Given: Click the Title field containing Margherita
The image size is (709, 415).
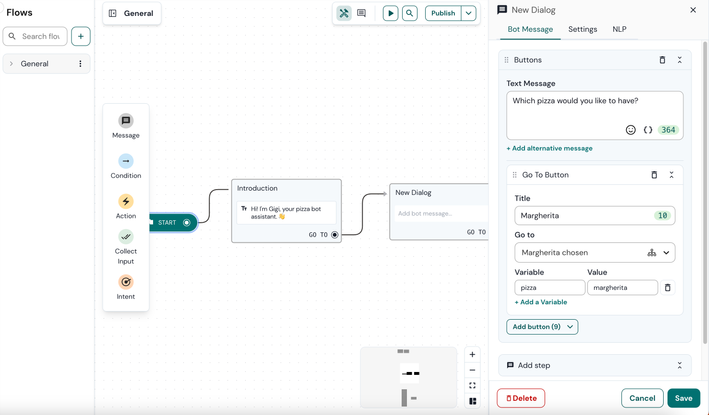Looking at the screenshot, I should click(583, 216).
